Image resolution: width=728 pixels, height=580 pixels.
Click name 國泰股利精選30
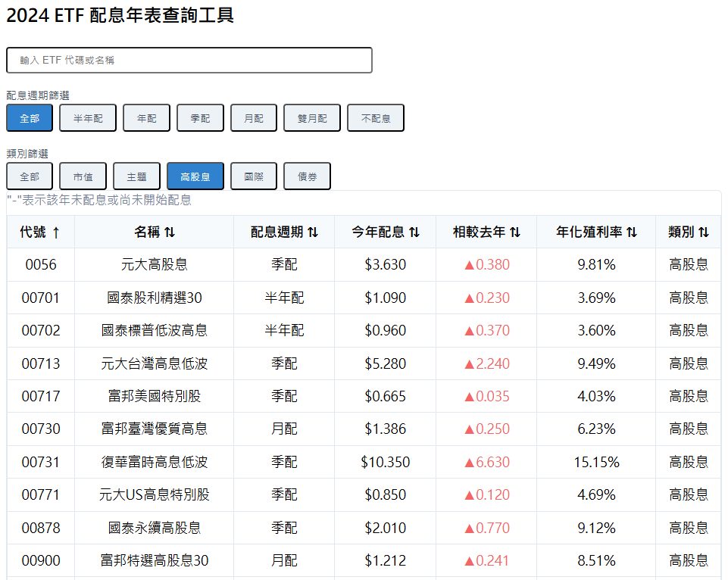pyautogui.click(x=154, y=298)
